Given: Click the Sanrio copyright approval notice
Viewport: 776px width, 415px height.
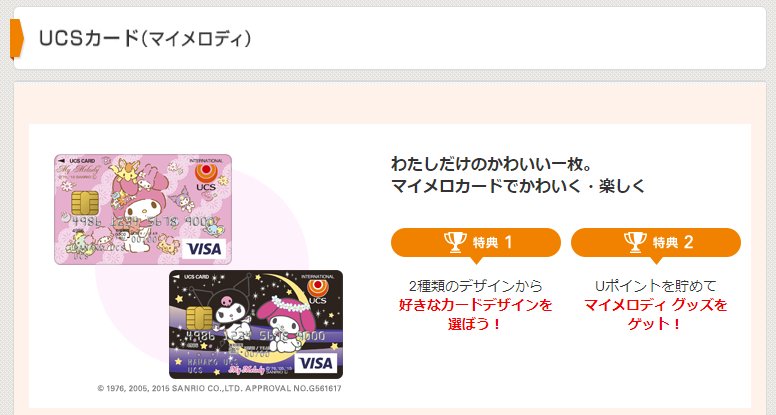Looking at the screenshot, I should click(x=219, y=388).
